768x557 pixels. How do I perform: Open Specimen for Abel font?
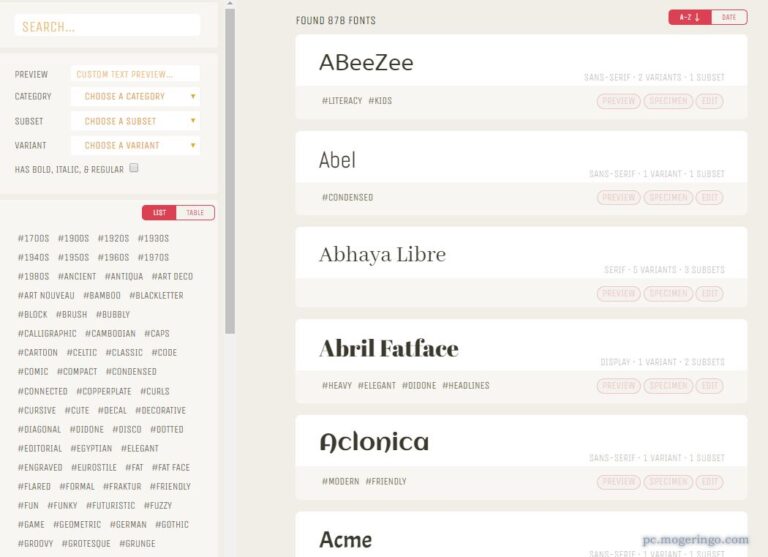(x=668, y=197)
